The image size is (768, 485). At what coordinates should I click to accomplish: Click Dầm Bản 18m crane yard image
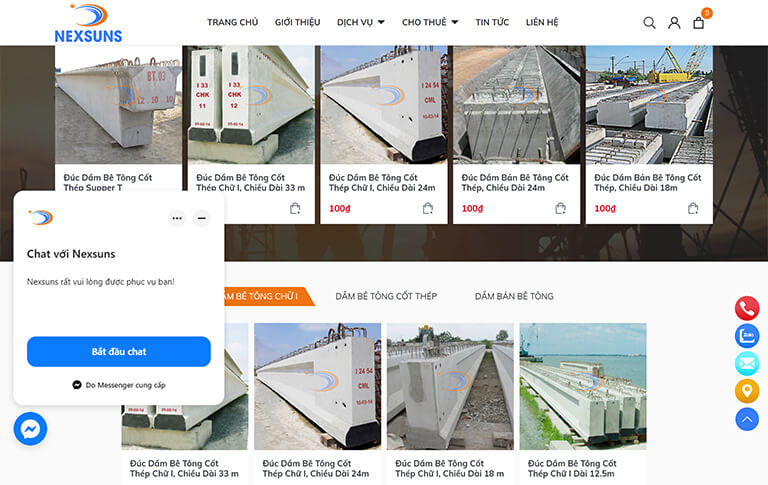pyautogui.click(x=649, y=105)
